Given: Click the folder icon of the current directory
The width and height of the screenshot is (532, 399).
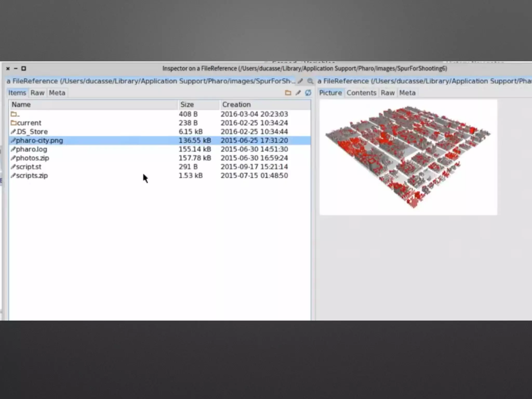Looking at the screenshot, I should click(x=14, y=123).
